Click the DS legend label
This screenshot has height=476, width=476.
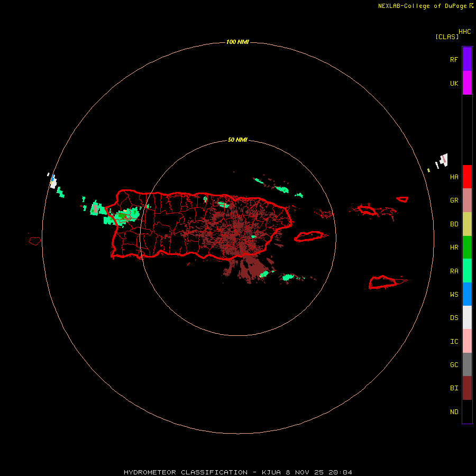click(454, 318)
